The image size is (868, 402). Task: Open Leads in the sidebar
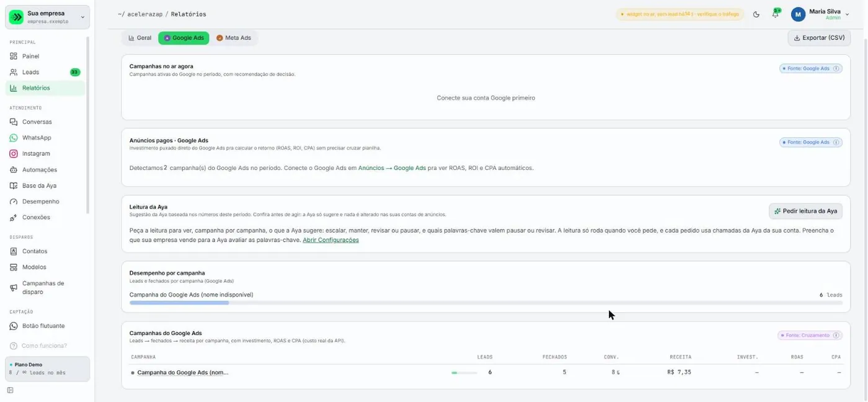pos(46,72)
